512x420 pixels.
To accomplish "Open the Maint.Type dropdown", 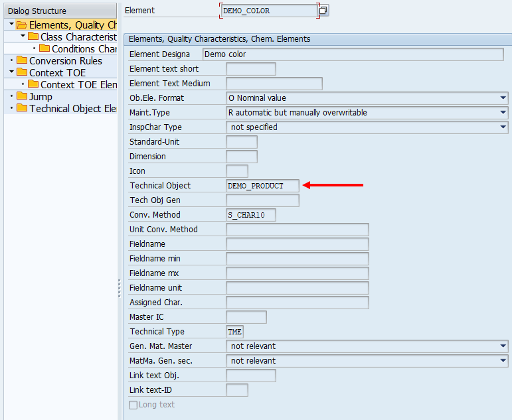I will click(x=503, y=113).
